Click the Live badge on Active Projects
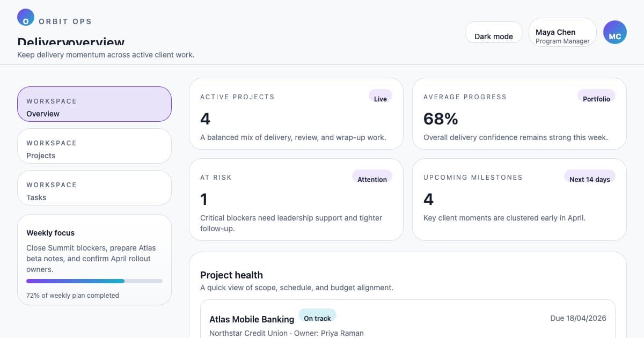 [380, 96]
